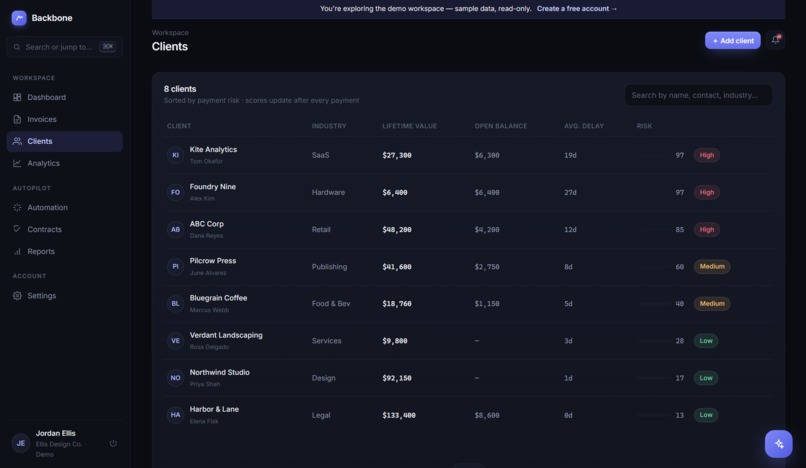Image resolution: width=806 pixels, height=468 pixels.
Task: Click the Automation sparkle icon
Action: 17,207
